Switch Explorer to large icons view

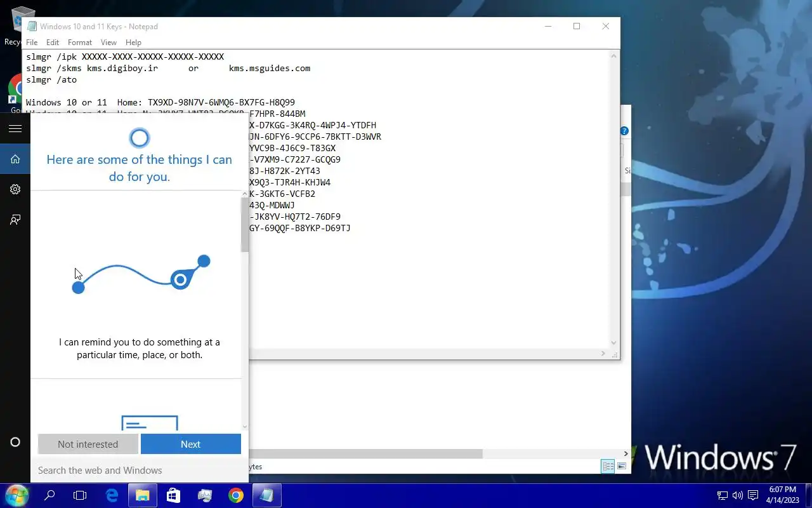pos(622,466)
